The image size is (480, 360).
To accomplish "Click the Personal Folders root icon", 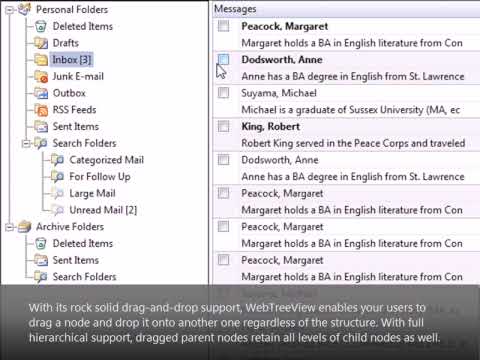I will [x=25, y=9].
